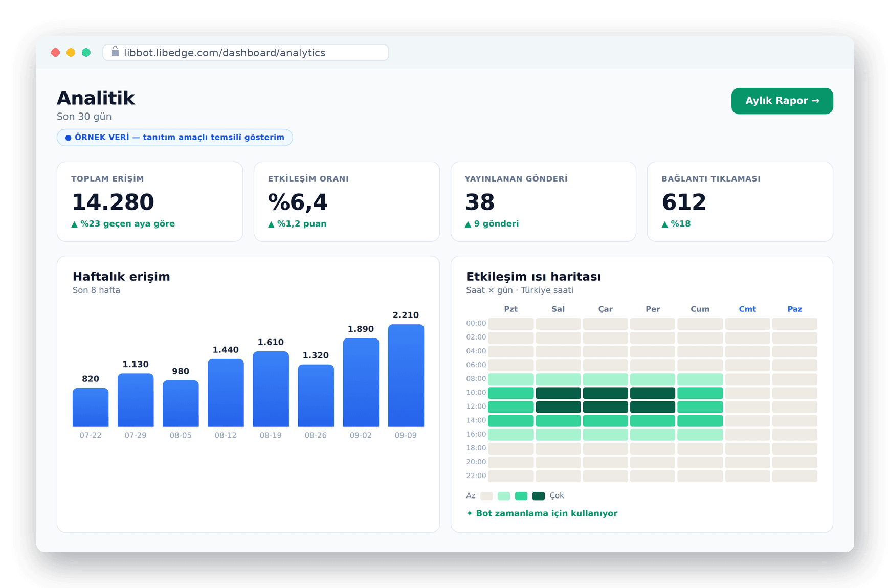Click the address bar URL field

pos(246,53)
